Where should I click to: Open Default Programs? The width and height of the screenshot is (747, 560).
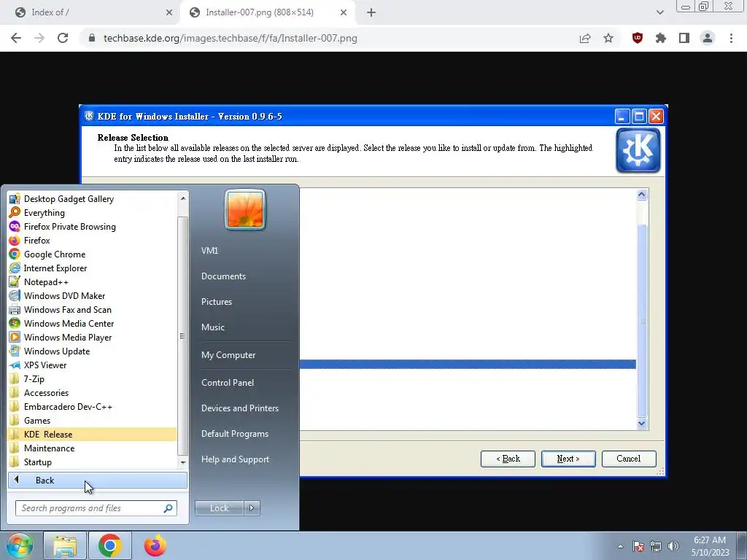coord(235,434)
